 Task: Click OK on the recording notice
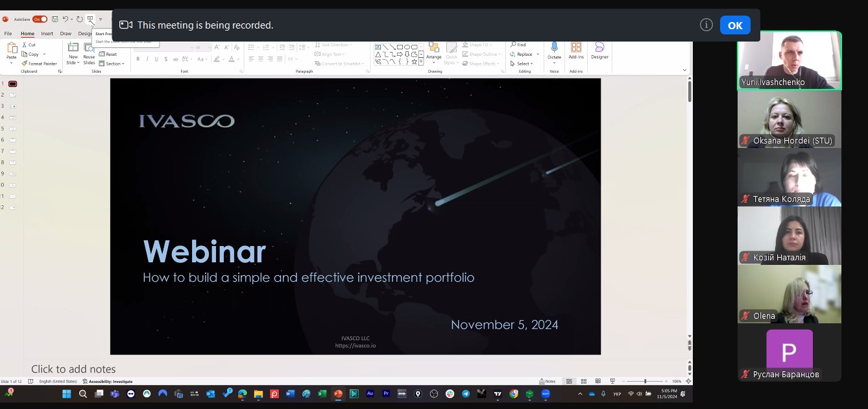735,25
